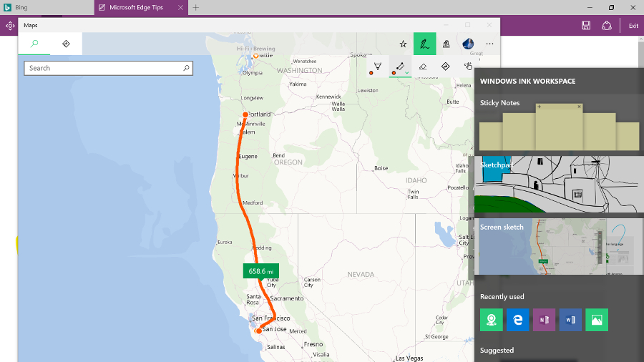Click the magnifier icon in the Search box
644x362 pixels.
(186, 68)
